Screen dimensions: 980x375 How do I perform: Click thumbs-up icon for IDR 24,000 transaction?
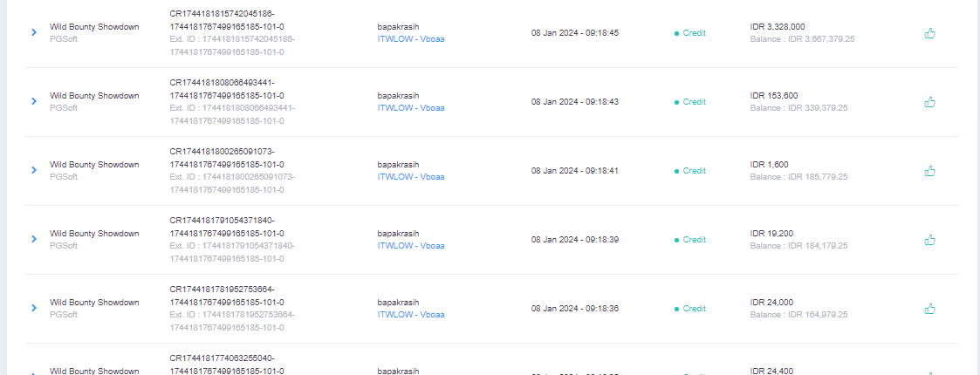coord(930,308)
